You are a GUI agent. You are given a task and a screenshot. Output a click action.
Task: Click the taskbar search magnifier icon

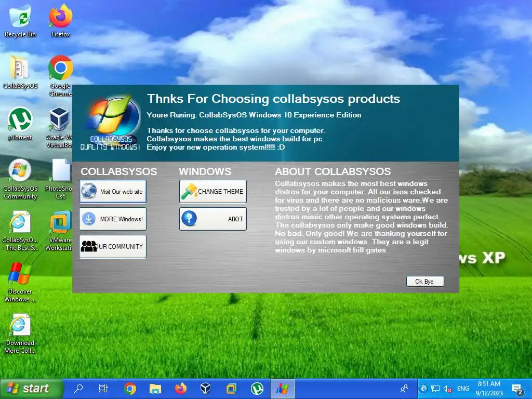[x=79, y=389]
